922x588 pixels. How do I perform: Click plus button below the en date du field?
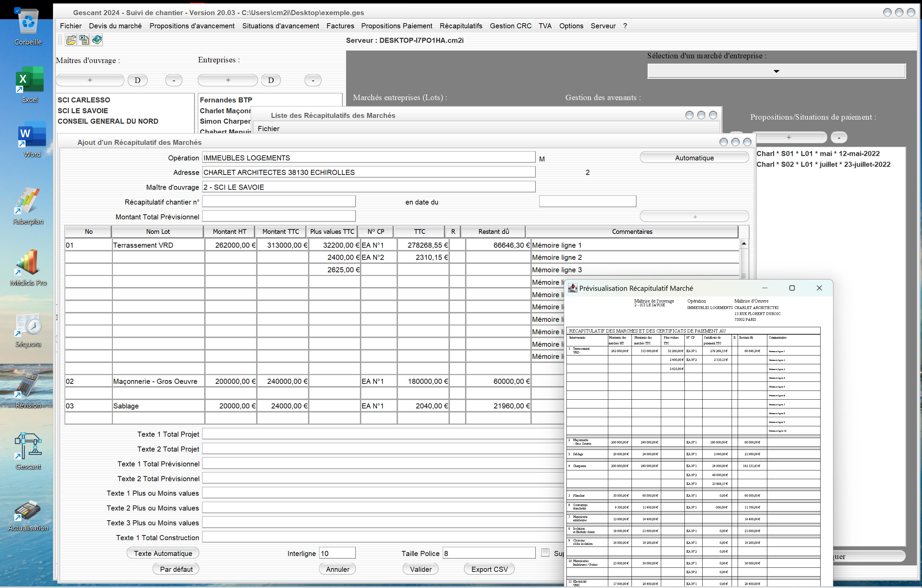click(x=694, y=216)
